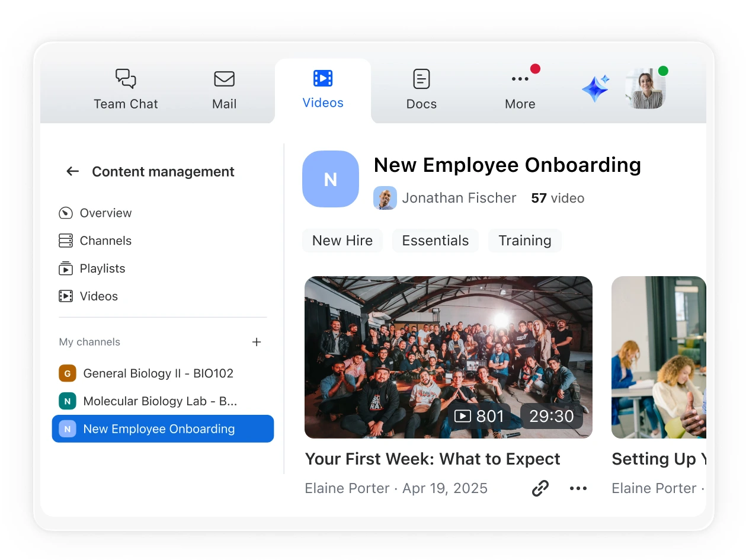Click the New Hire tag
This screenshot has width=746, height=560.
342,241
